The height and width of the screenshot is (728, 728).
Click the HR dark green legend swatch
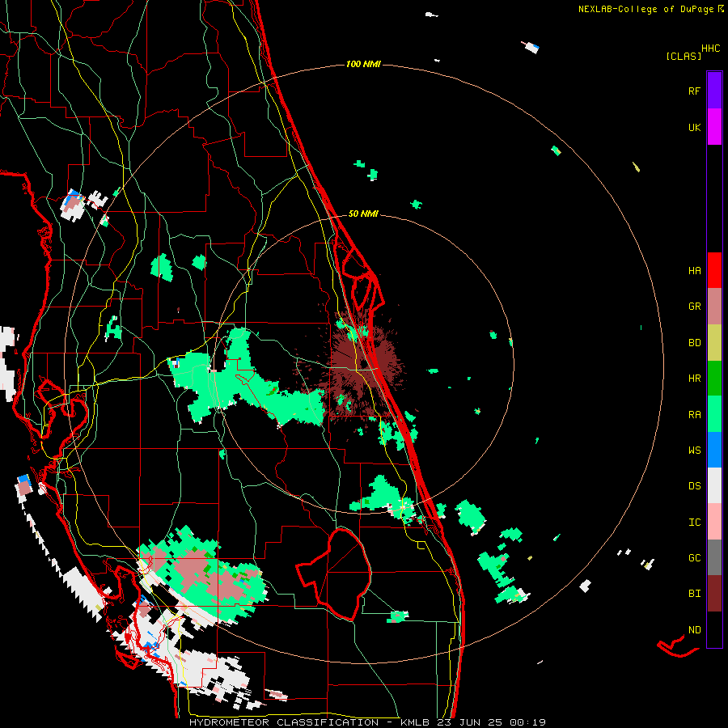click(x=714, y=378)
